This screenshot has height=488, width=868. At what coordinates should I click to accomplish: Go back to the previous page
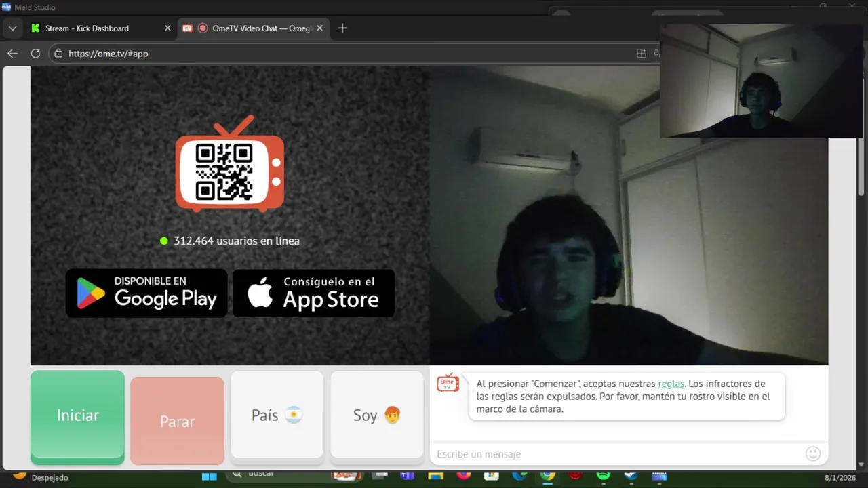[x=12, y=54]
